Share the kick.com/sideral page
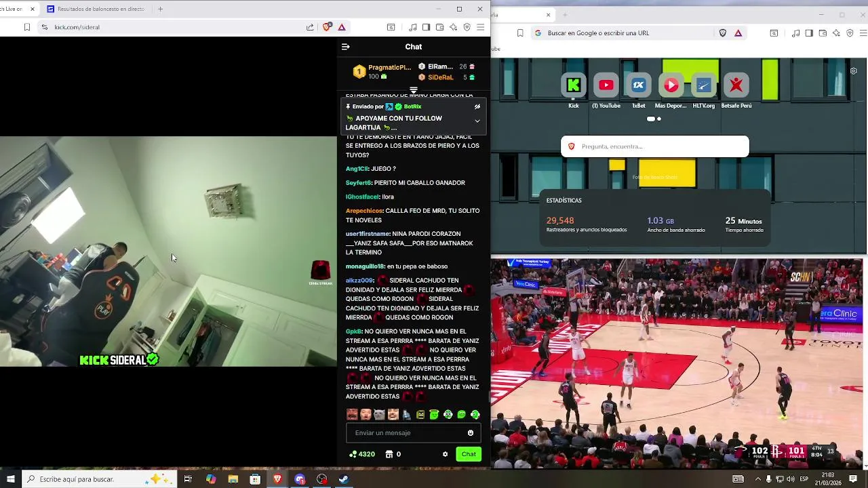 [x=310, y=27]
